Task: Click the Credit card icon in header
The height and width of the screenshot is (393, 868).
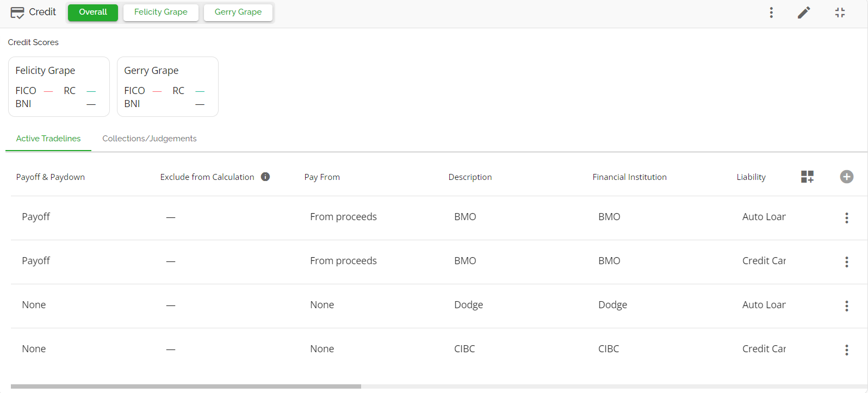Action: click(x=17, y=13)
